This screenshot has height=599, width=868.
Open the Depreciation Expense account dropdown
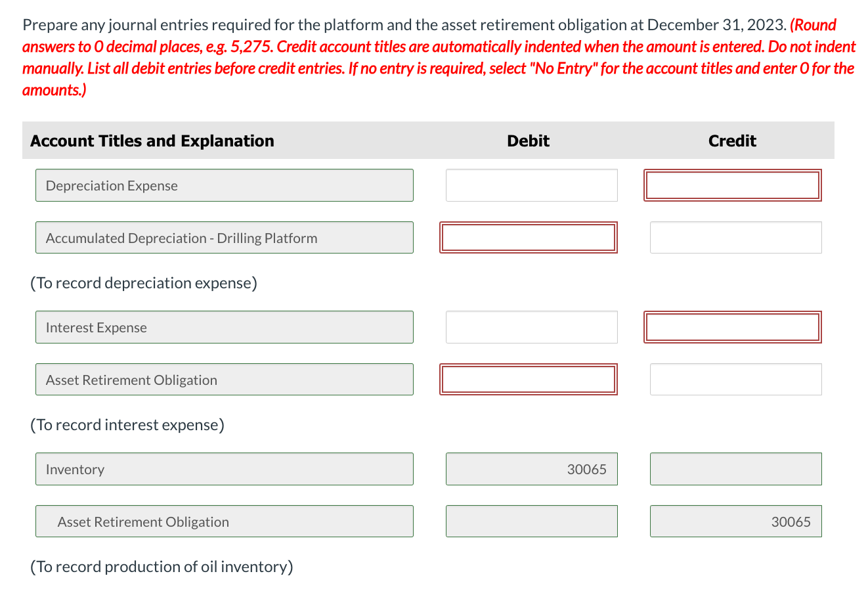224,185
